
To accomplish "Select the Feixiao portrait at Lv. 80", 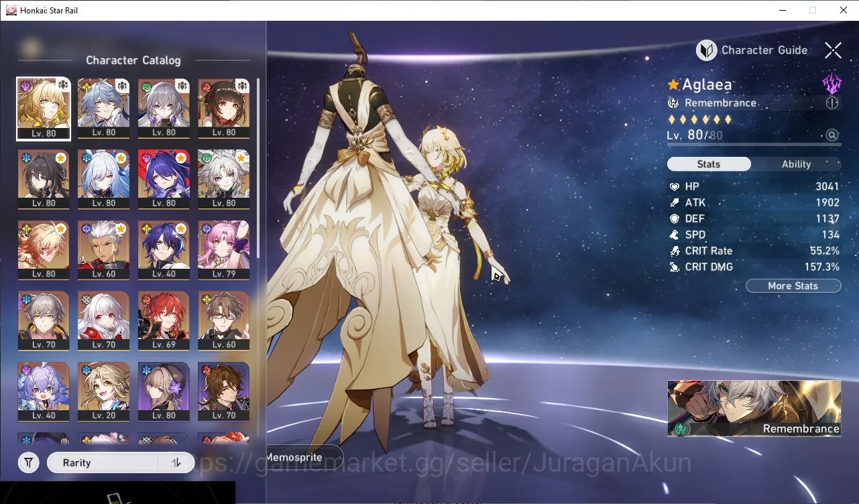I will (x=224, y=179).
